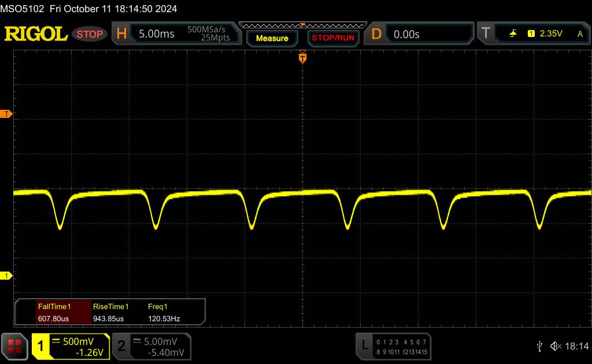The width and height of the screenshot is (592, 364).
Task: Toggle acquisition with the STOP/RUN button
Action: [332, 38]
